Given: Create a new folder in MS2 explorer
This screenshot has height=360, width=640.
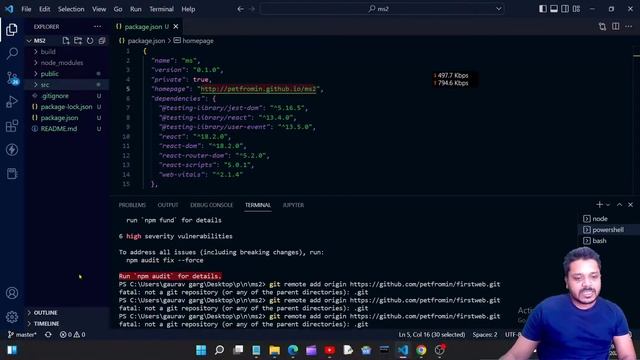Looking at the screenshot, I should click(x=78, y=41).
